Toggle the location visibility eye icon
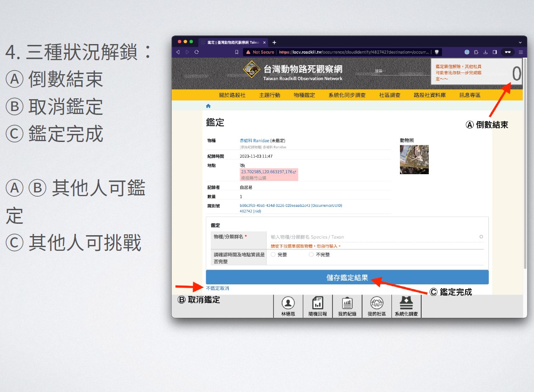Screen dimensions: 534x392 tap(242, 165)
